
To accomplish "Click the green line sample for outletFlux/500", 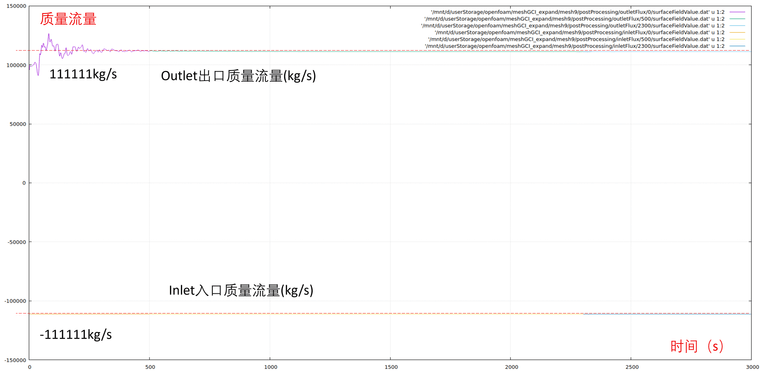I will point(736,18).
